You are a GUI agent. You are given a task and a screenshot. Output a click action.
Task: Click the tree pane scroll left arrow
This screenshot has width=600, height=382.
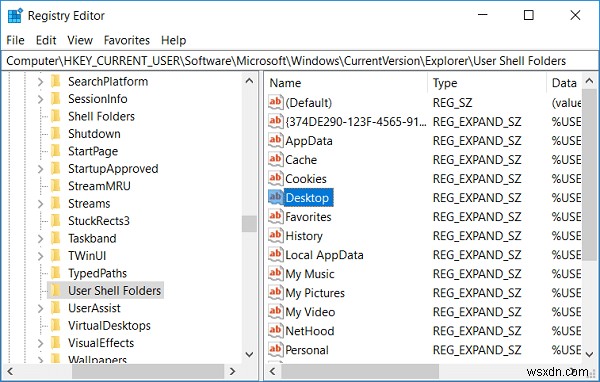pos(10,371)
